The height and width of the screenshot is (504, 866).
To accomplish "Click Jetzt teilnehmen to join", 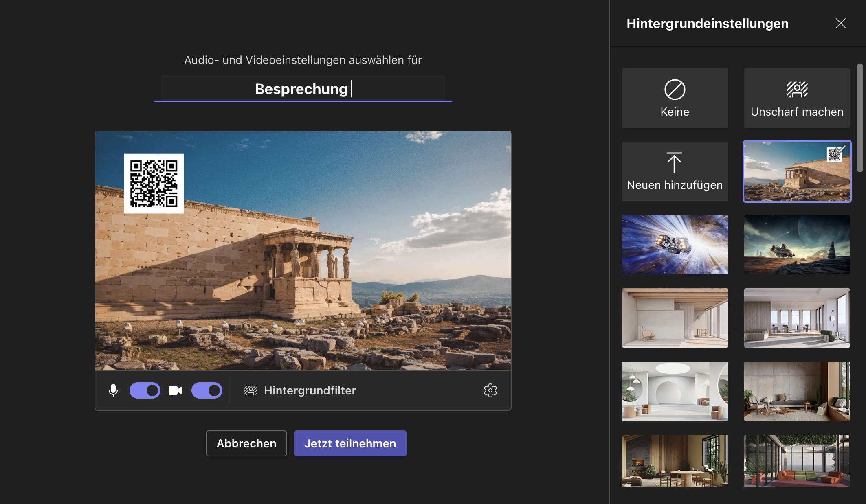I will (350, 443).
